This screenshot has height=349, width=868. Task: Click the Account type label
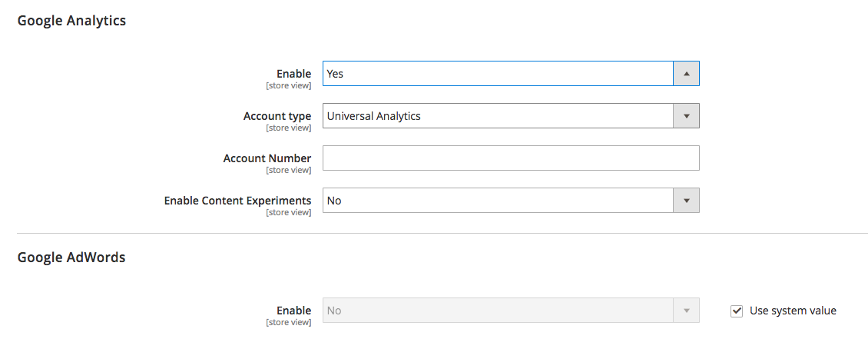coord(277,116)
